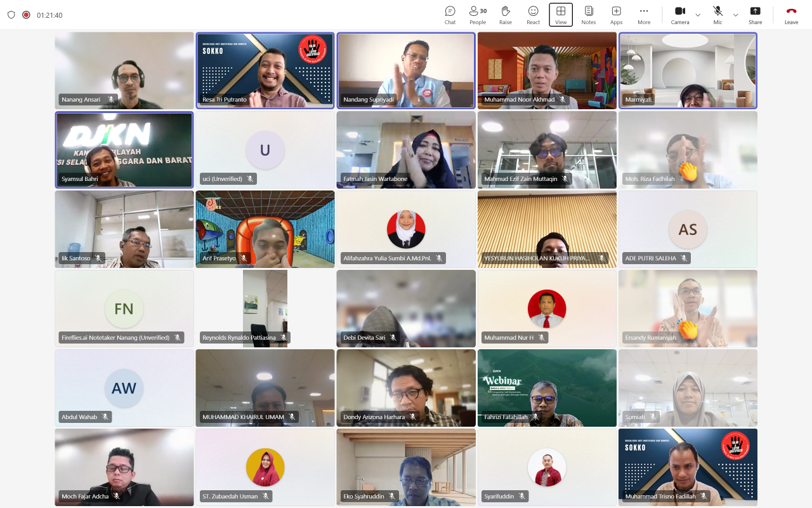
Task: Expand the Mic options arrow
Action: [x=735, y=15]
